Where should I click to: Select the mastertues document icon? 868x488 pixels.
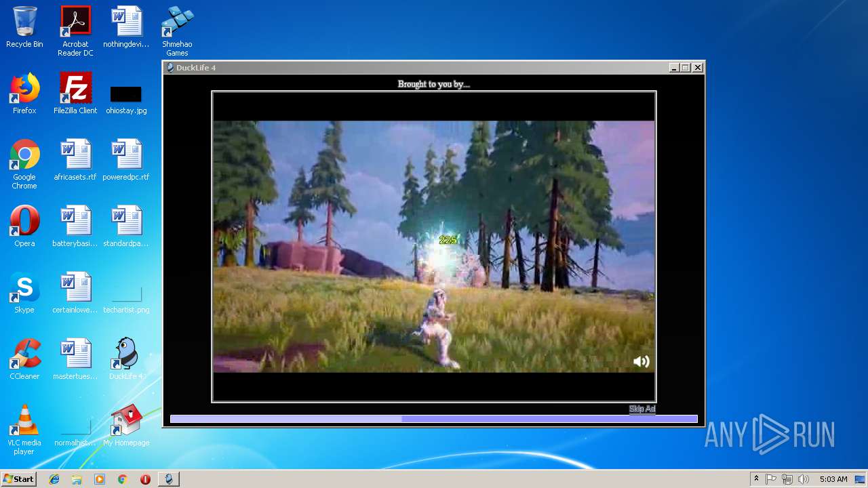75,359
